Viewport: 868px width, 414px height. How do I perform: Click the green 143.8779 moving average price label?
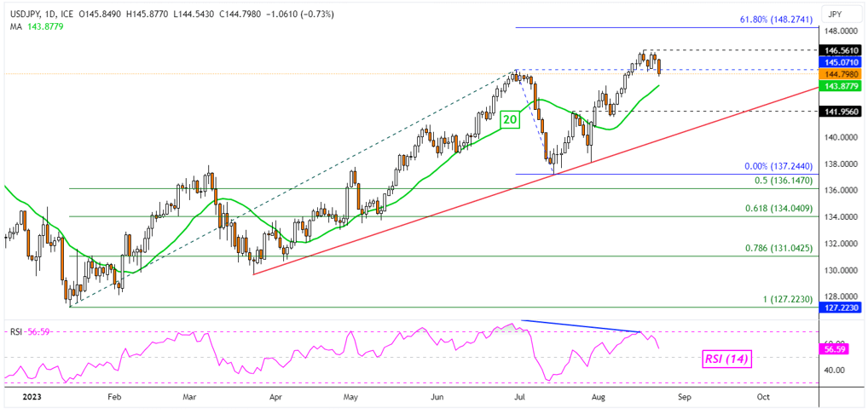[841, 86]
